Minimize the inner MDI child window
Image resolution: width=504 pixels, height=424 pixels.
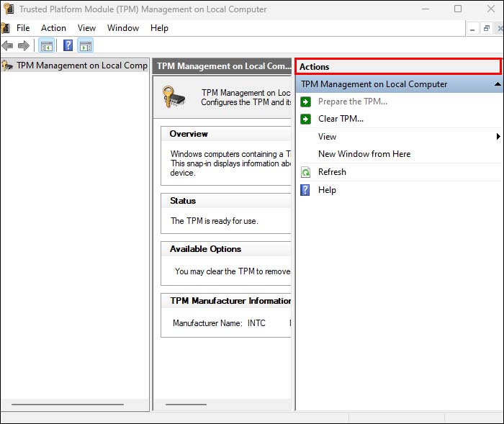coord(472,29)
